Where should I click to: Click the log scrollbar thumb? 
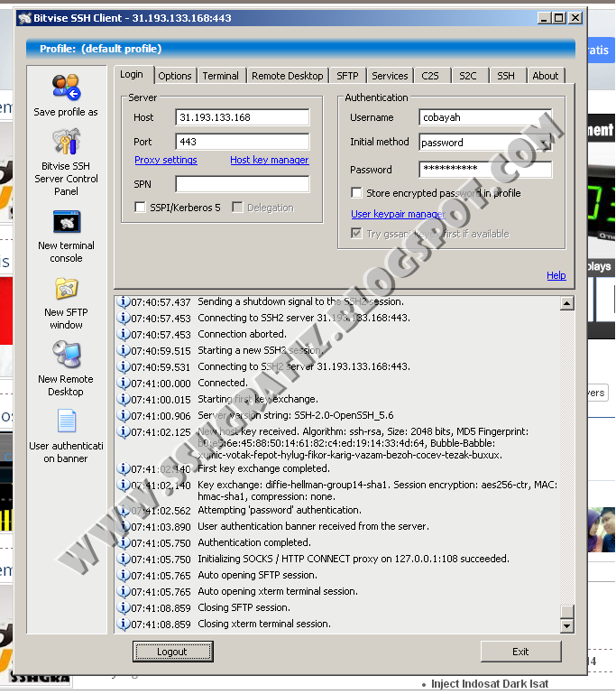pos(567,611)
